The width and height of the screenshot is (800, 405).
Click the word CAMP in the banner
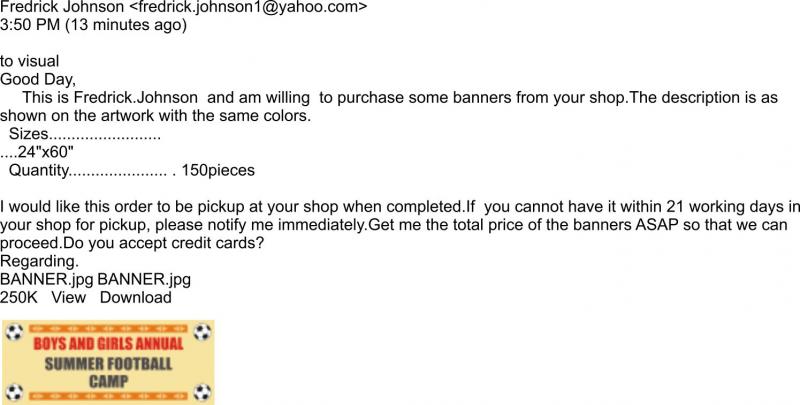click(108, 382)
